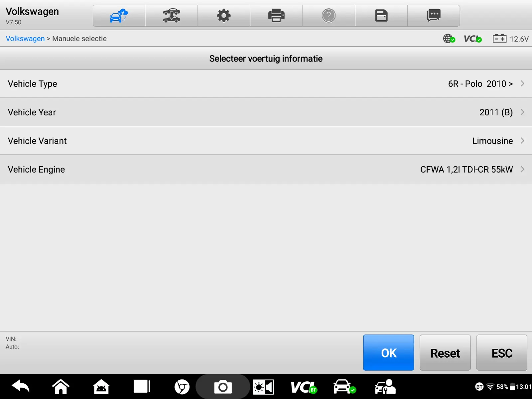Viewport: 532px width, 399px height.
Task: Click the 13:01 clock
Action: pyautogui.click(x=524, y=387)
